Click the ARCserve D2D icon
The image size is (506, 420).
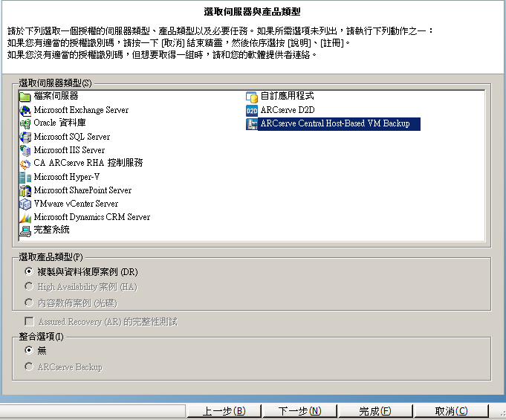252,110
